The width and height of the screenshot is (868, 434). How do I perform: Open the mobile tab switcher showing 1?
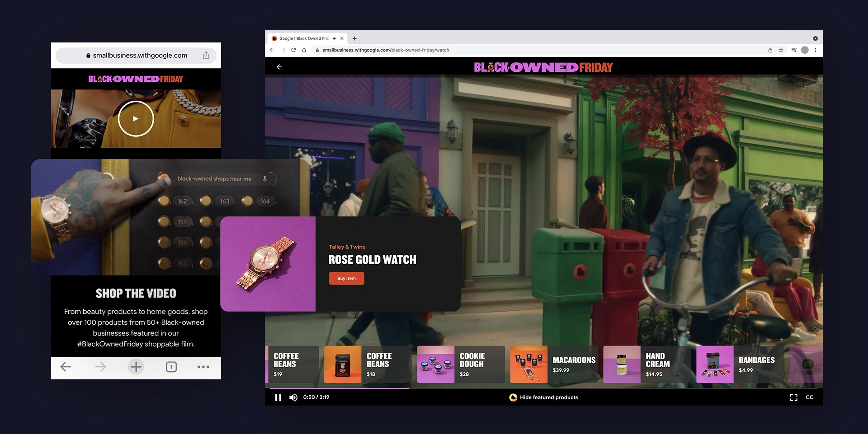[171, 367]
